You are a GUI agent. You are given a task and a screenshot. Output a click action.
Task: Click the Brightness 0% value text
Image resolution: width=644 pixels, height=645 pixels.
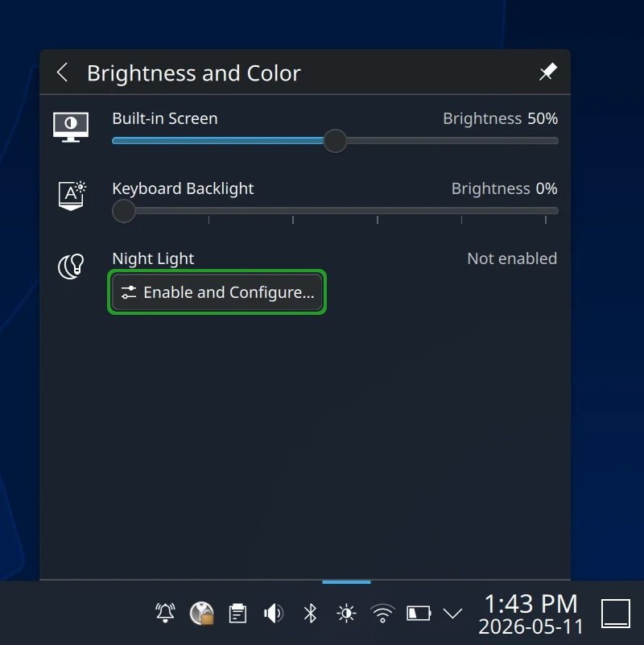pos(504,188)
